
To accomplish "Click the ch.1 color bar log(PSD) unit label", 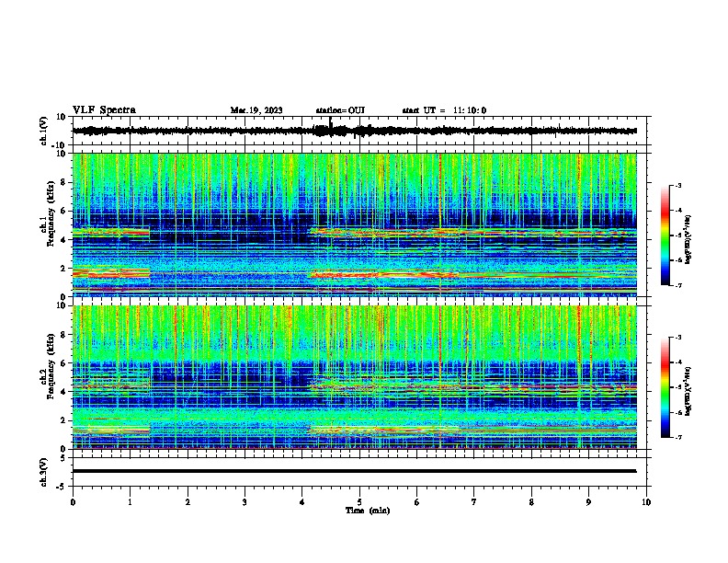I will (x=688, y=240).
